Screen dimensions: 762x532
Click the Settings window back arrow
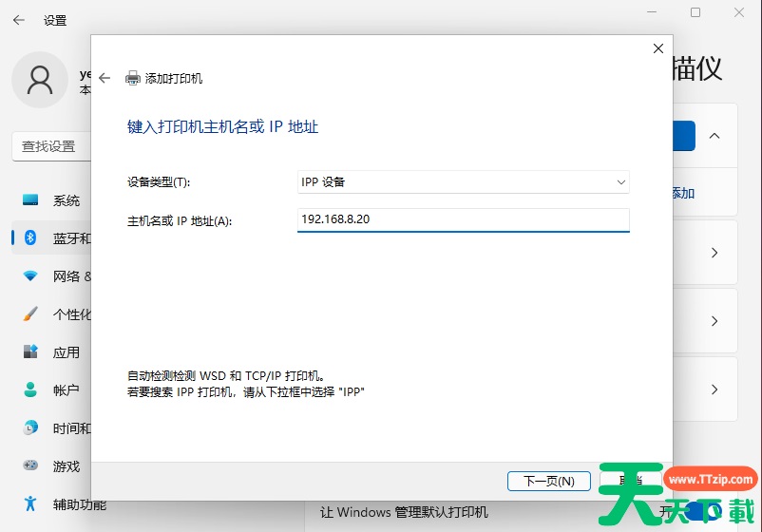(18, 20)
